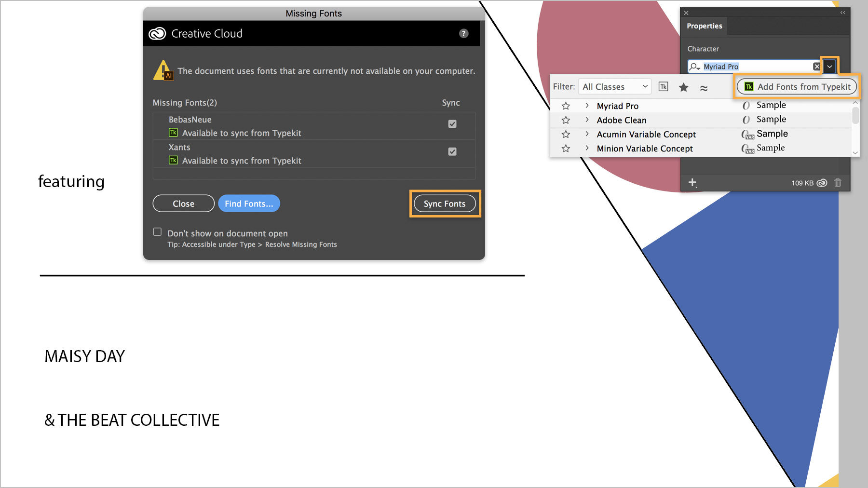The height and width of the screenshot is (488, 868).
Task: Expand the Adobe Clean font family
Action: point(586,120)
